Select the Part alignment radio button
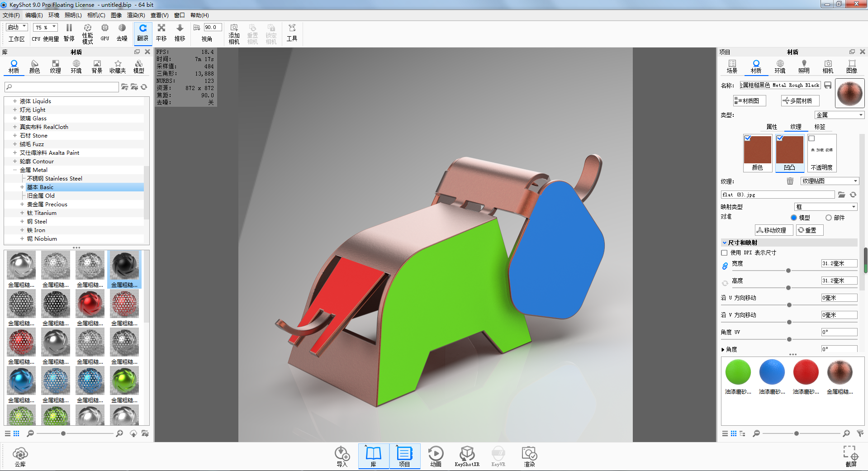The height and width of the screenshot is (471, 868). click(829, 218)
